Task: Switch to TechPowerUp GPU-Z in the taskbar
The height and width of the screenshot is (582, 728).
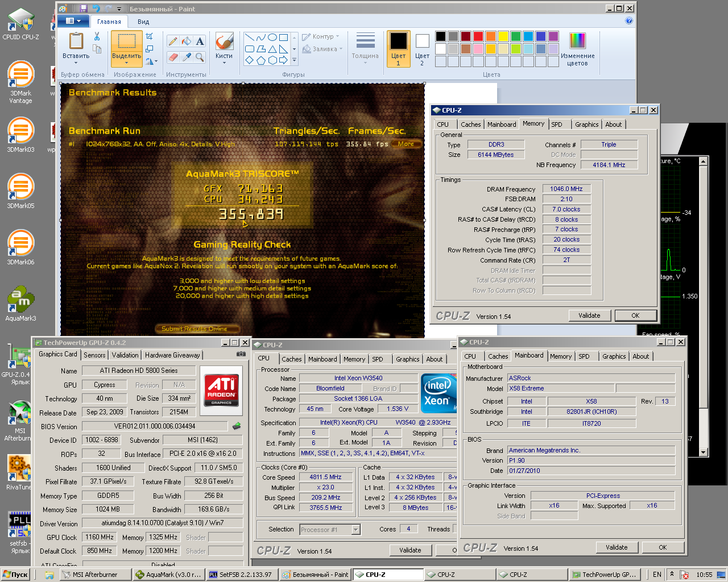Action: tap(604, 575)
